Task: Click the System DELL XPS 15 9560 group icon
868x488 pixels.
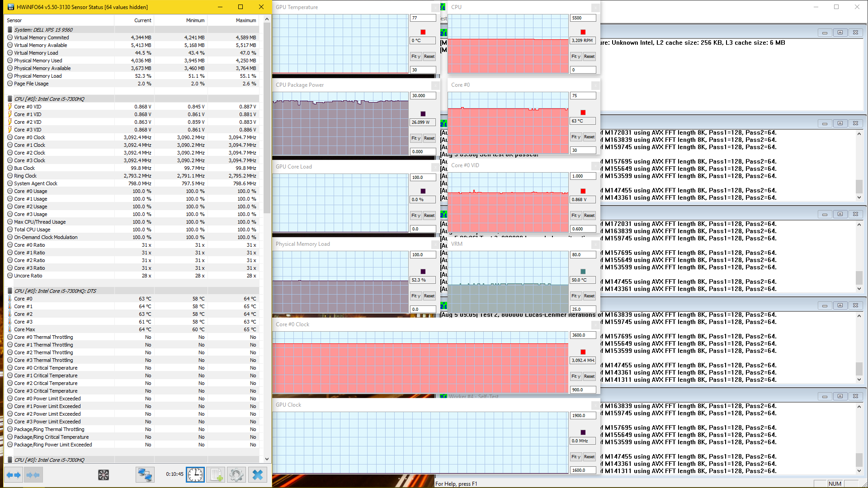Action: coord(10,30)
